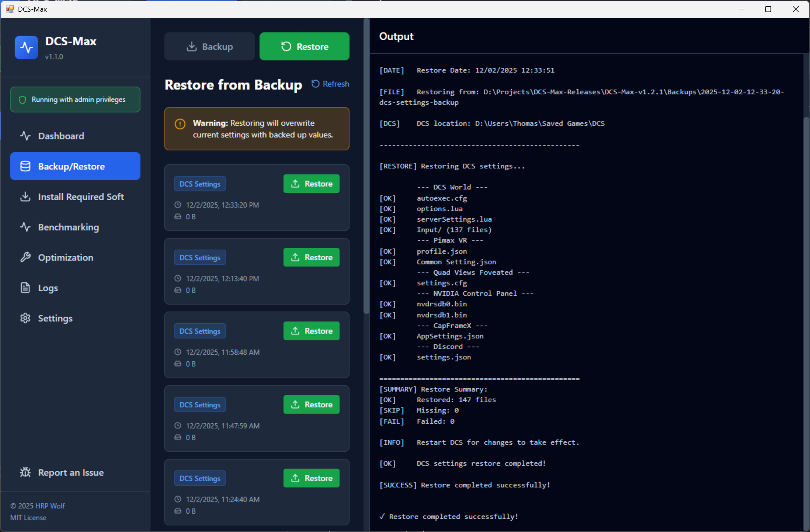Restore the 11:24:40 AM backup
This screenshot has height=532, width=810.
(x=311, y=478)
